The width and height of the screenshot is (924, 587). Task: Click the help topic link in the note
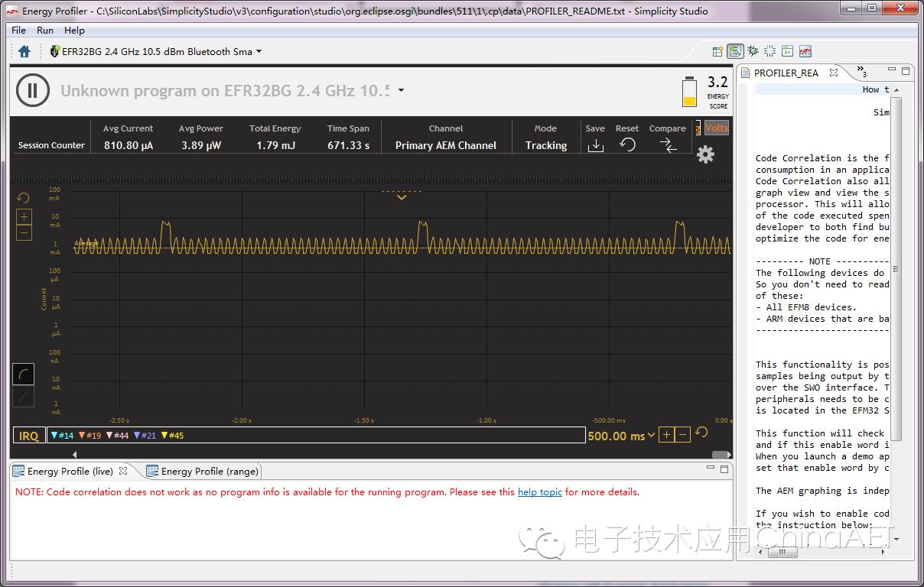(x=540, y=492)
